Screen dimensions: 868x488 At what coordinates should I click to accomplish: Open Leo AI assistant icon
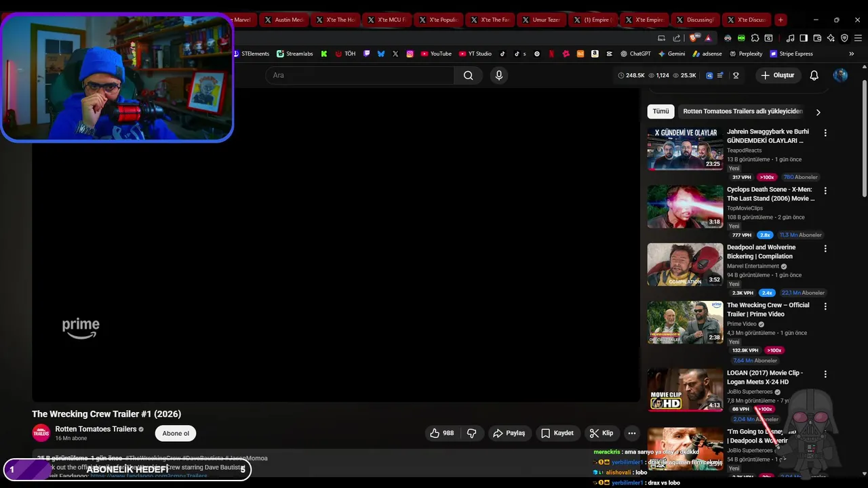point(831,38)
